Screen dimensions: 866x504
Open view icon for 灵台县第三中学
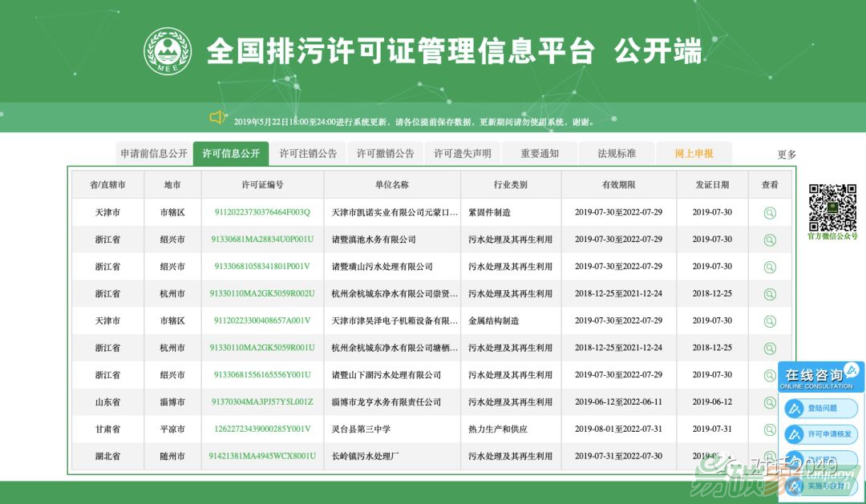(770, 429)
